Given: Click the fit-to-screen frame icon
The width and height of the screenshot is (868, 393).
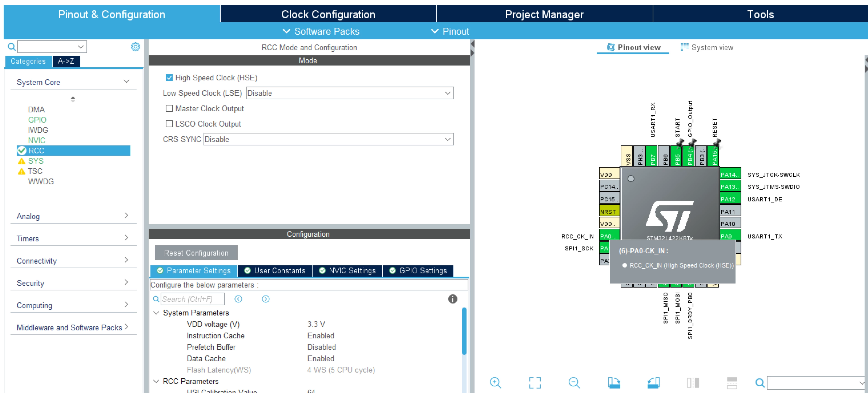Looking at the screenshot, I should (x=535, y=383).
